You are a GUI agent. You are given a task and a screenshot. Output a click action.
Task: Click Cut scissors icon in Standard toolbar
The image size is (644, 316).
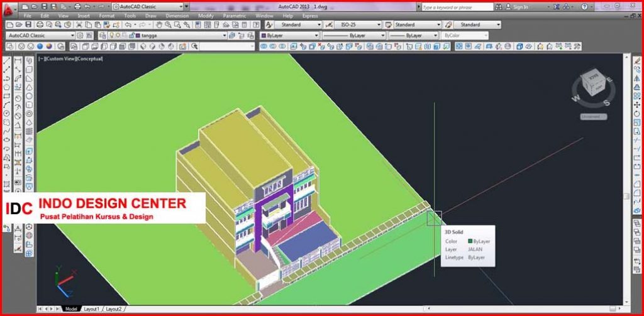(x=79, y=25)
